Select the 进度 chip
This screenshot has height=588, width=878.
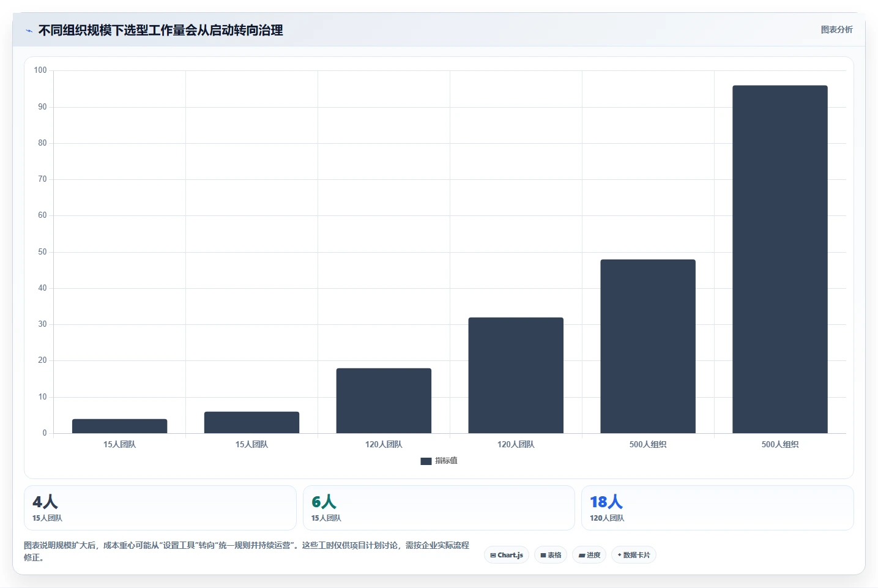pos(589,555)
